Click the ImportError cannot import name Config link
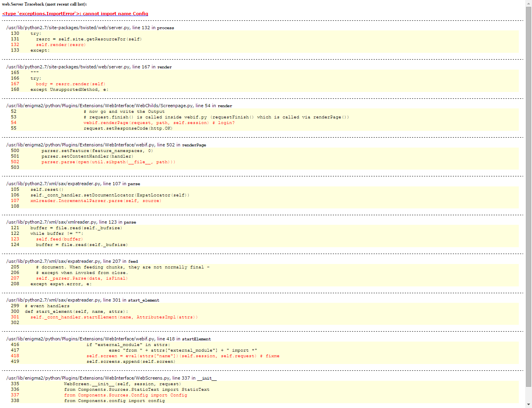The width and height of the screenshot is (532, 408). (75, 14)
